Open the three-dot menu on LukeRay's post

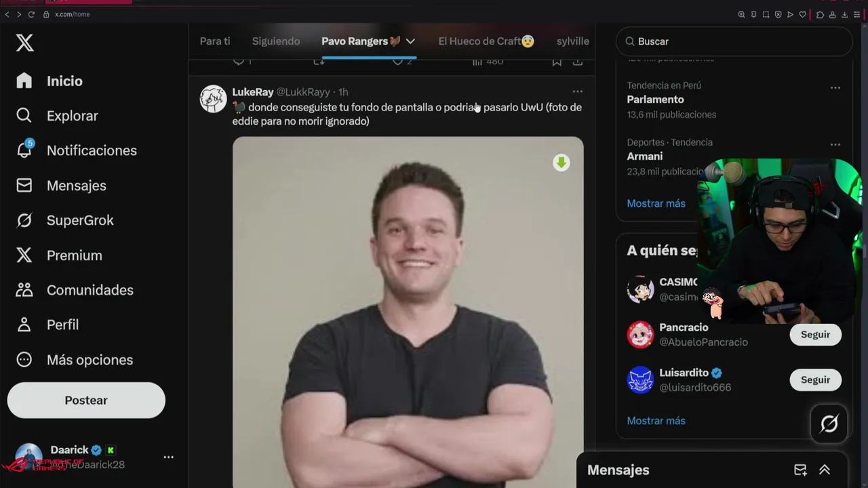(577, 91)
